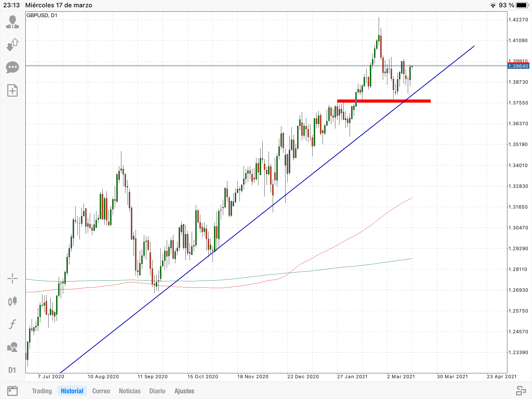Open the Ajustes tab

pyautogui.click(x=184, y=391)
